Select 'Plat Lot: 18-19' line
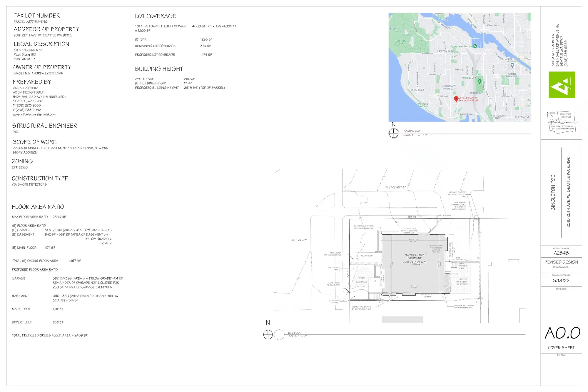The image size is (588, 392). point(24,59)
